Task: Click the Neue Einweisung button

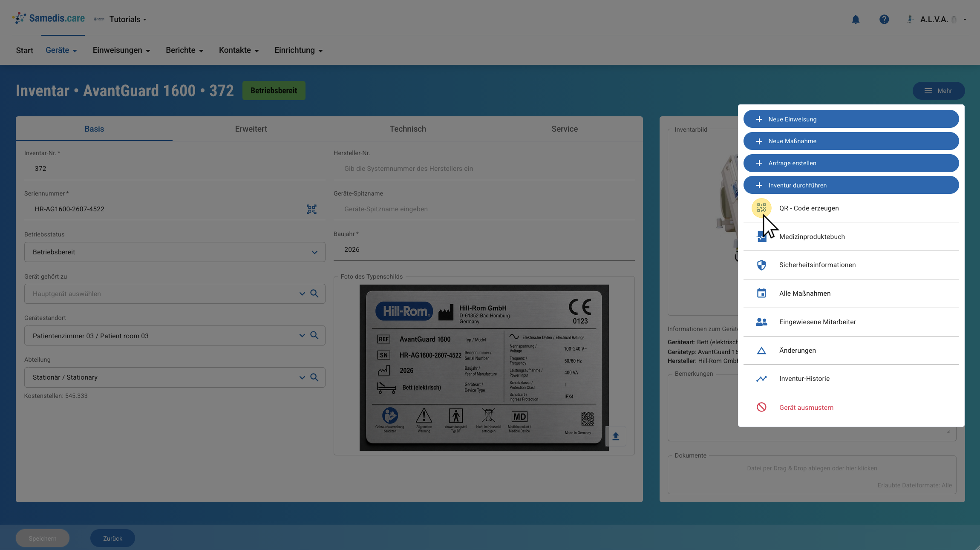Action: click(851, 119)
